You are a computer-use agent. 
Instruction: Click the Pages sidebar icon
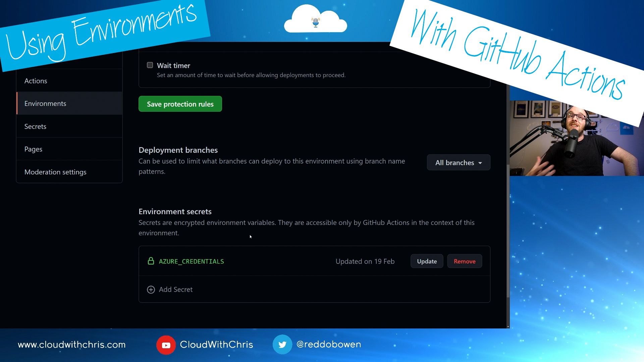(x=34, y=149)
